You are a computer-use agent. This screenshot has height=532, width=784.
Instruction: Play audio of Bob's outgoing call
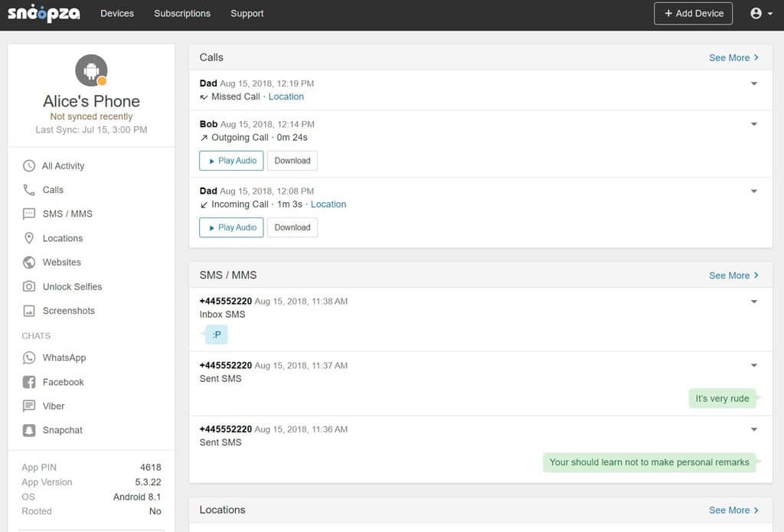[x=231, y=161]
